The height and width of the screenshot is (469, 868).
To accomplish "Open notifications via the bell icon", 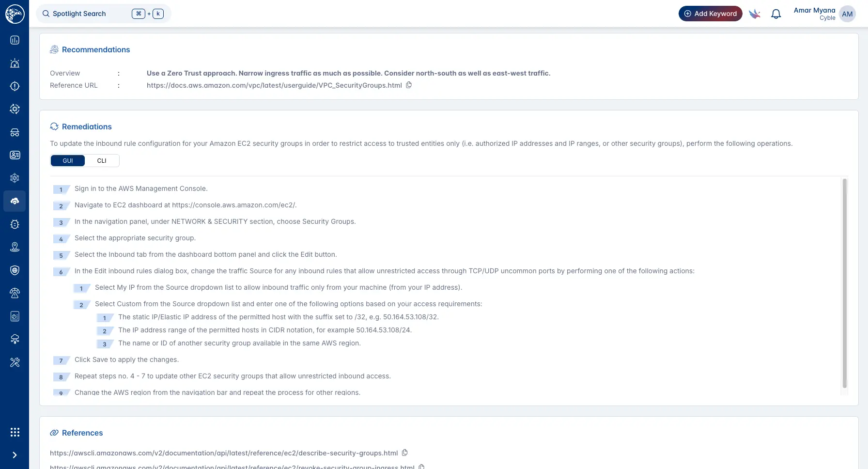I will (x=776, y=14).
